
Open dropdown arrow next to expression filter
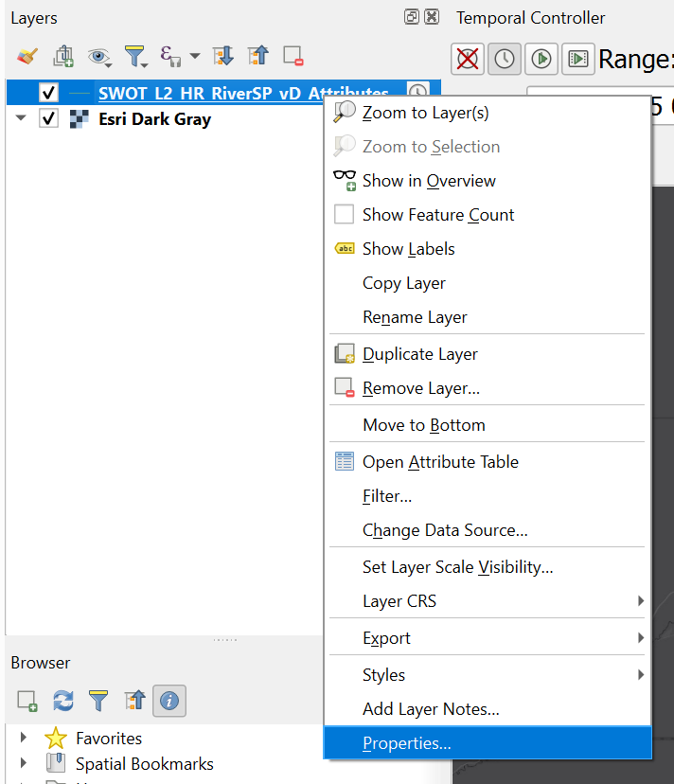point(195,56)
